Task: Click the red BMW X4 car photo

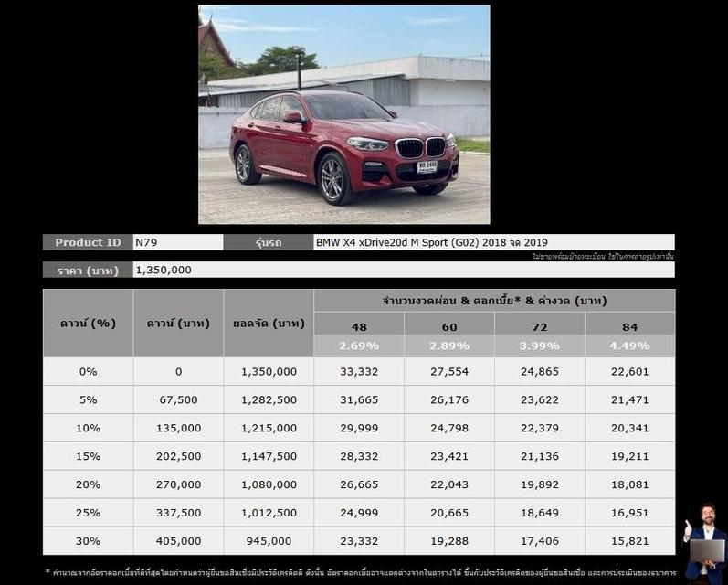Action: tap(343, 114)
